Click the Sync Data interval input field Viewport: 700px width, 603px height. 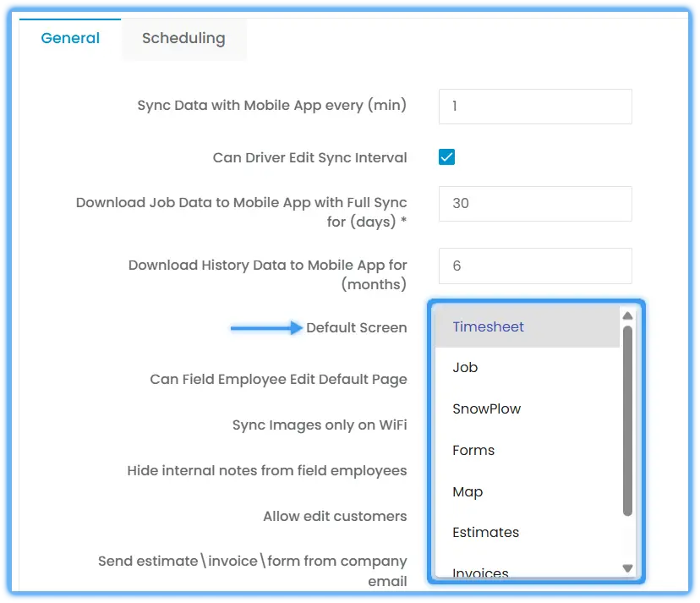(x=535, y=107)
